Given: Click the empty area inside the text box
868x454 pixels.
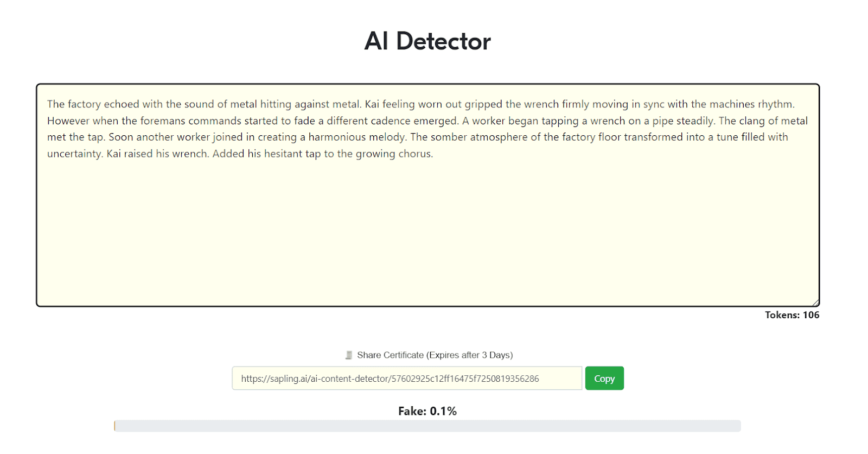Looking at the screenshot, I should 427,234.
